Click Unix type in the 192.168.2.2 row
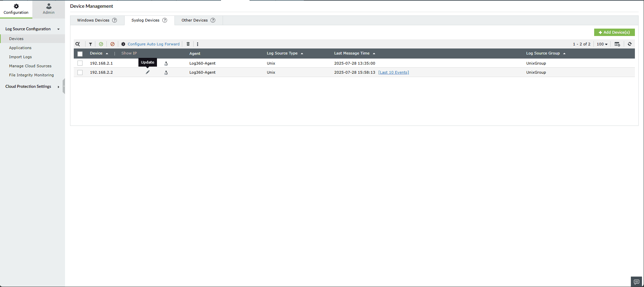The height and width of the screenshot is (287, 644). click(x=271, y=72)
